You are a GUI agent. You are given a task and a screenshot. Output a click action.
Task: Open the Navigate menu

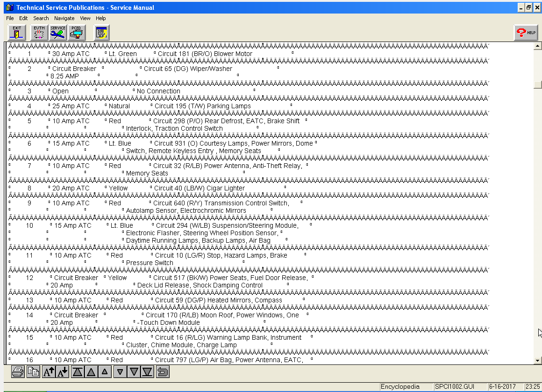click(x=64, y=18)
